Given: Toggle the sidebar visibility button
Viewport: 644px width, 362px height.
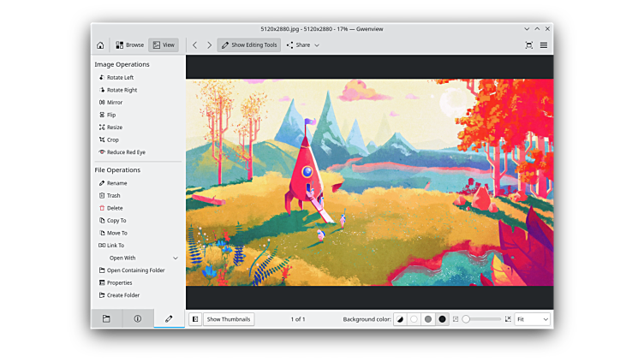Looking at the screenshot, I should click(194, 319).
